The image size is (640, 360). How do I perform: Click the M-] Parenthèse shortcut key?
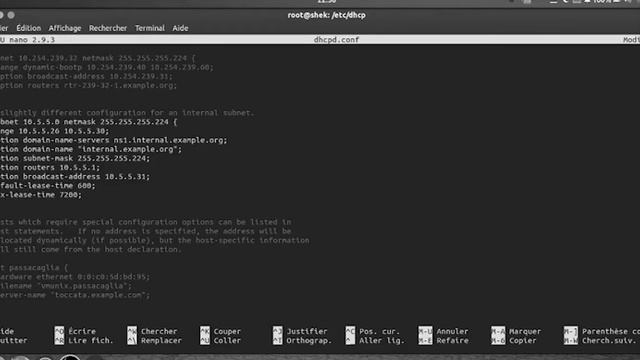571,331
